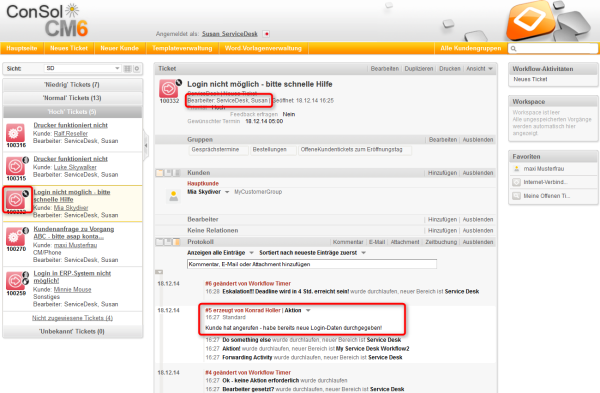Screen dimensions: 600x393
Task: Expand 'Normal' Tickets (13) group
Action: (73, 98)
